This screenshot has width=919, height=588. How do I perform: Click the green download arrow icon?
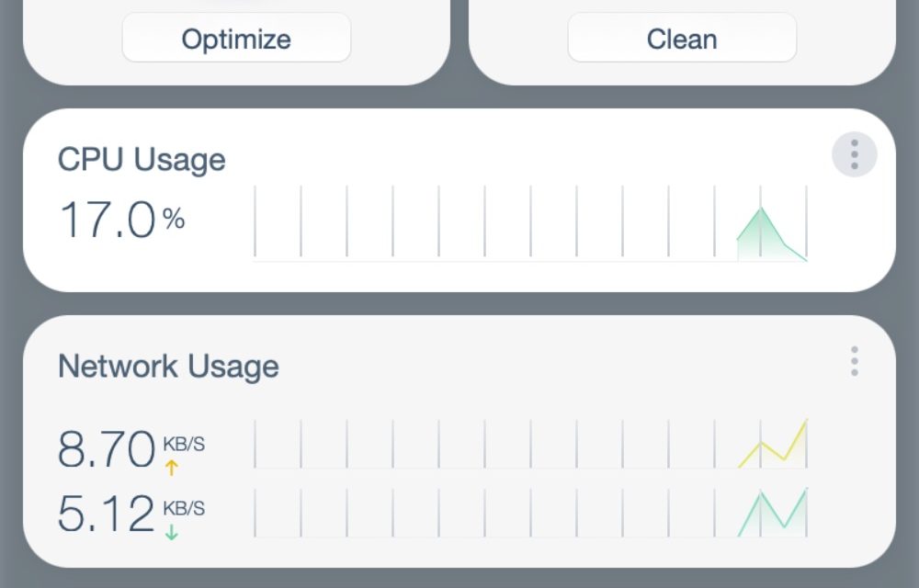point(171,533)
